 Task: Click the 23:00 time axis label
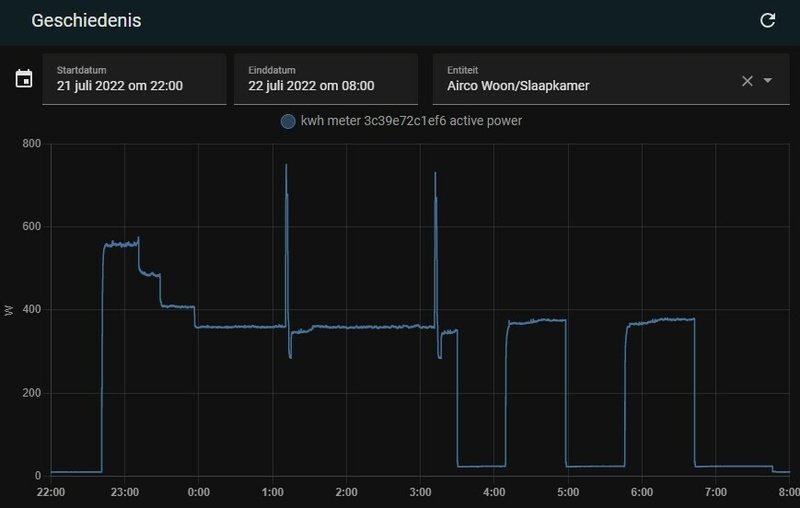(x=124, y=492)
